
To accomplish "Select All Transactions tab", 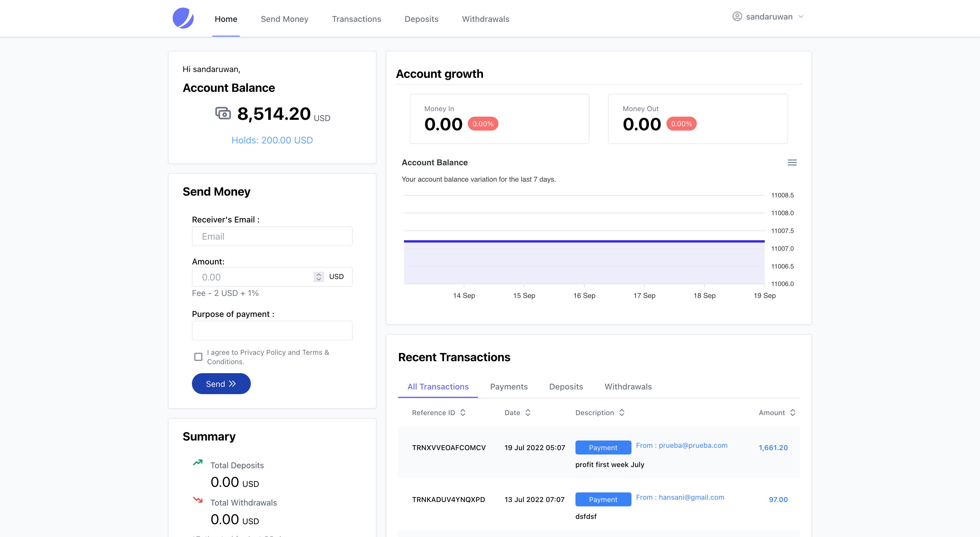I will (x=438, y=387).
